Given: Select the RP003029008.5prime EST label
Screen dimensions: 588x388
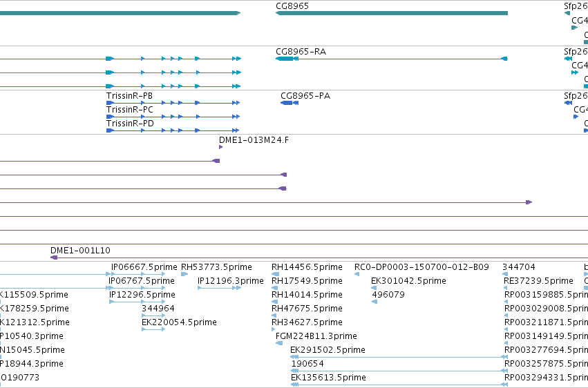Looking at the screenshot, I should (x=546, y=309).
